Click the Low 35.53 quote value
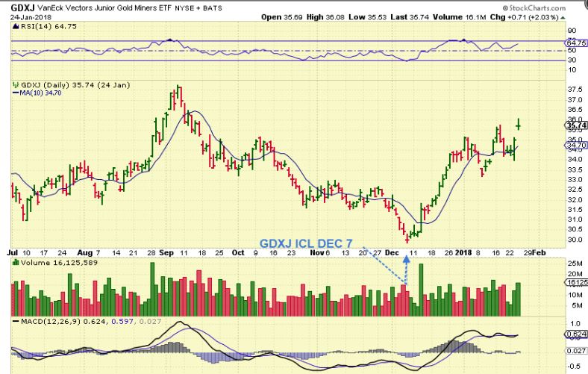 367,17
